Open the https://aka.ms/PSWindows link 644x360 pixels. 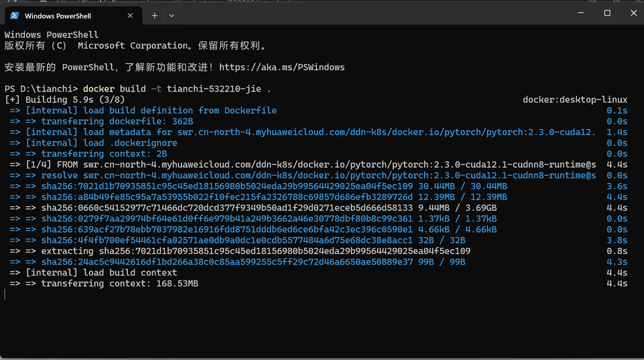click(282, 67)
